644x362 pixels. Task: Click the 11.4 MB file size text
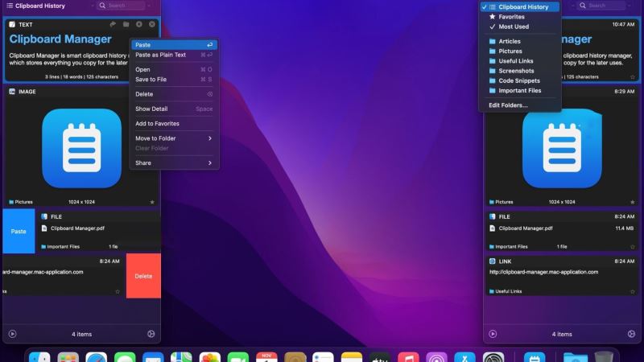pos(625,228)
